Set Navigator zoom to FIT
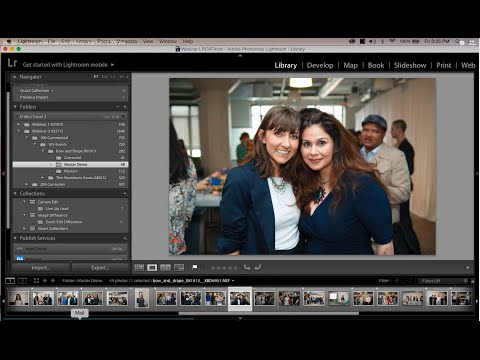 click(96, 77)
